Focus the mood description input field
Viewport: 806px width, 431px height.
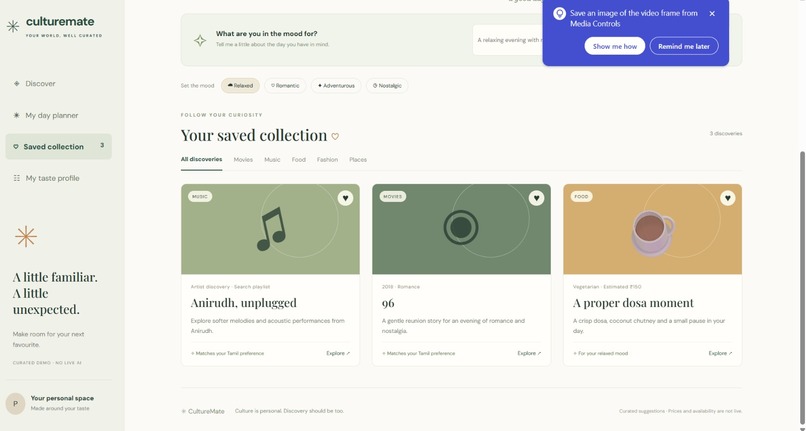(508, 40)
